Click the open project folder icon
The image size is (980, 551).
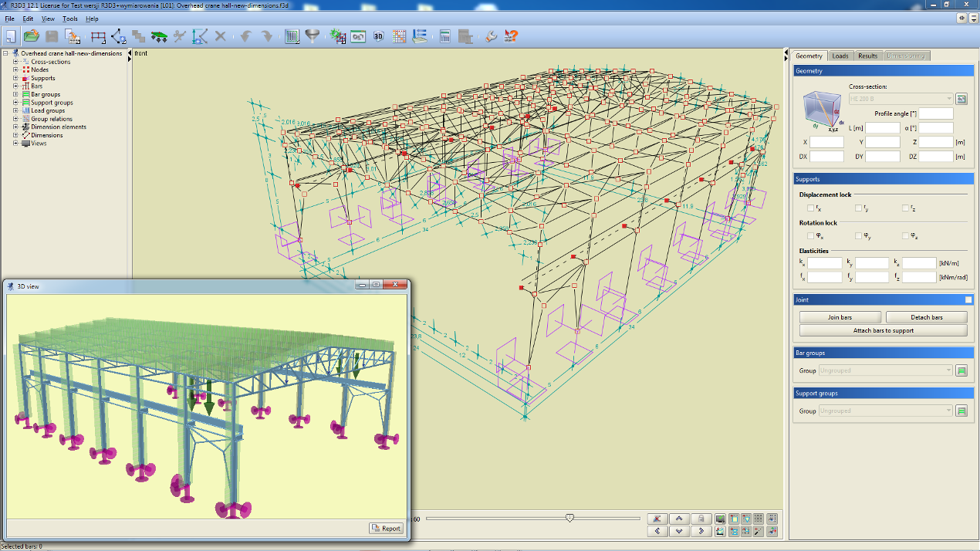(x=31, y=35)
